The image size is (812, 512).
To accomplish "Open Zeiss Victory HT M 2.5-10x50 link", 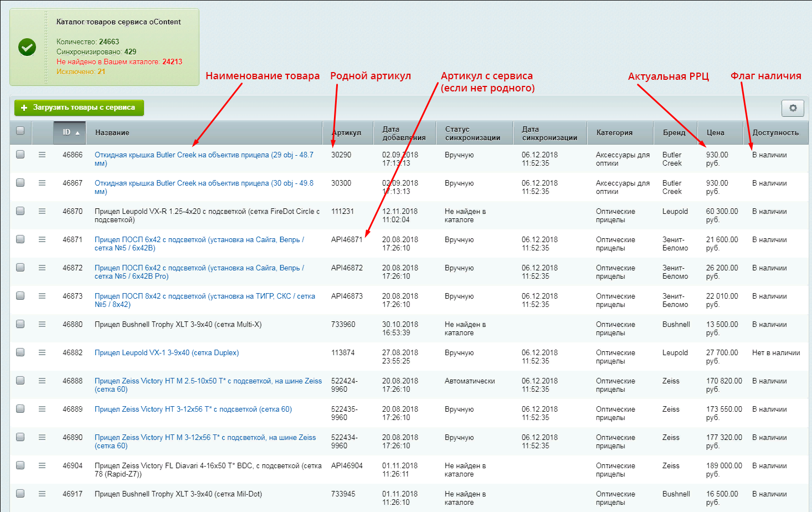I will pos(208,385).
